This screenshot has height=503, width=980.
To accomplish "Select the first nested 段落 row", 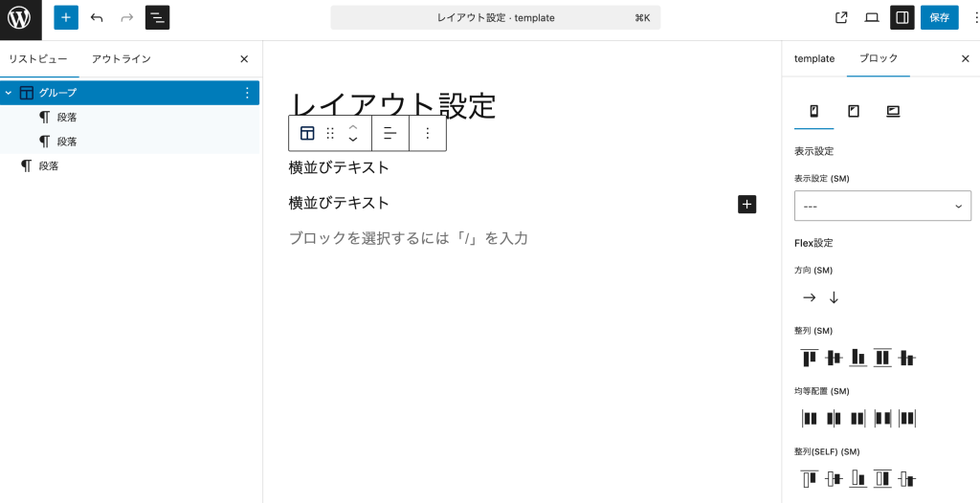I will click(129, 117).
